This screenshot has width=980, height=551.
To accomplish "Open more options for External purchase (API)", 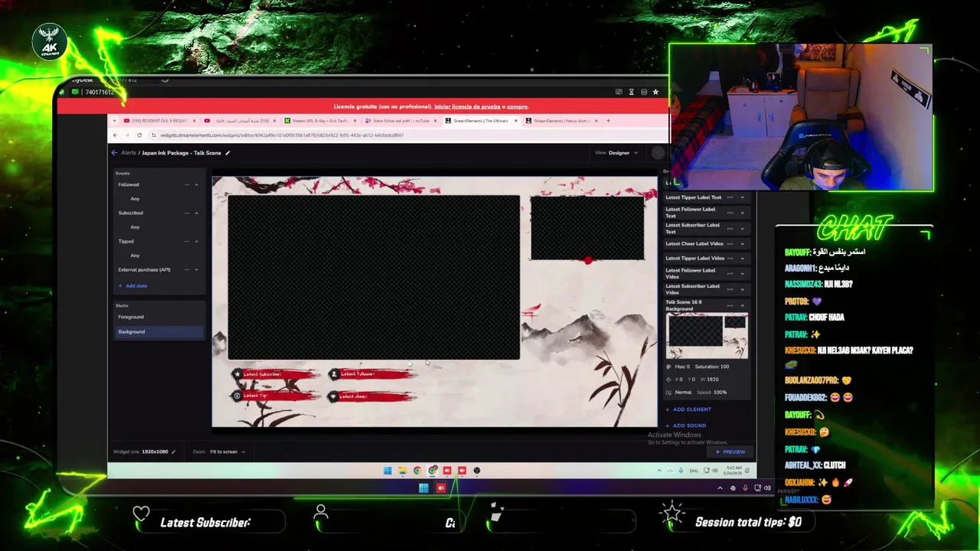I will (187, 269).
